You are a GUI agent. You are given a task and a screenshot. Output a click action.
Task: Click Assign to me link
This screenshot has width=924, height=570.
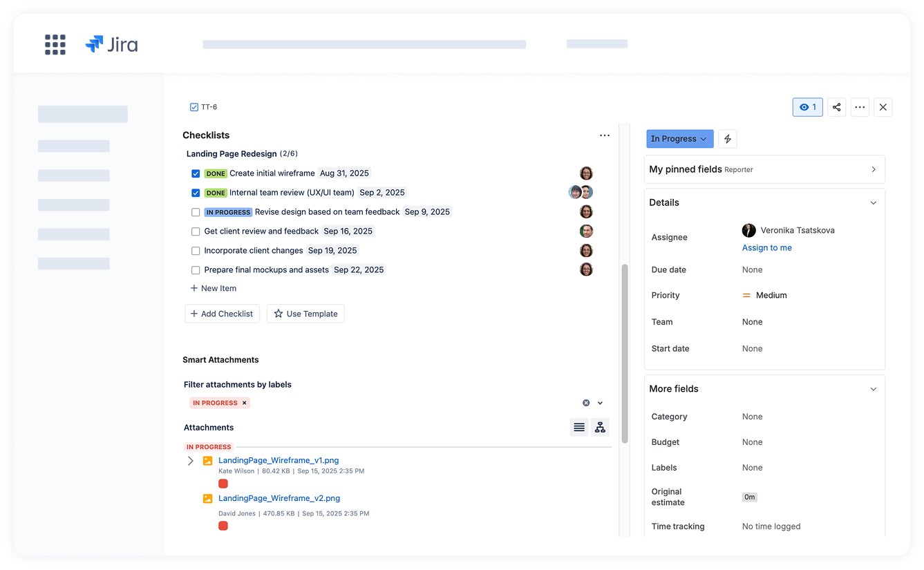tap(767, 248)
